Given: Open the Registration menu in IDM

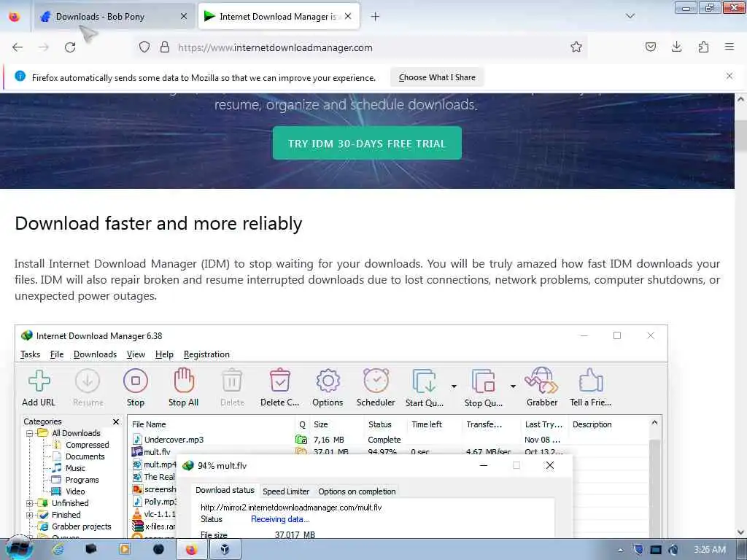Looking at the screenshot, I should click(x=206, y=354).
